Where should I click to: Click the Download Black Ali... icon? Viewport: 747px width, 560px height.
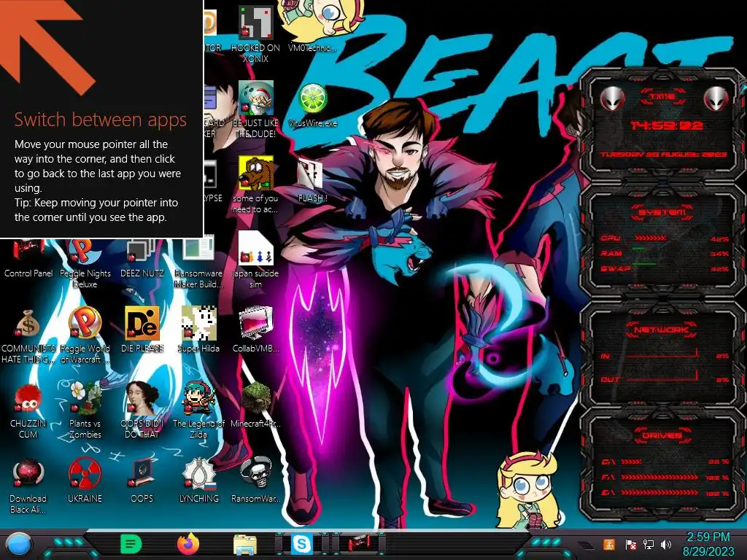coord(28,473)
